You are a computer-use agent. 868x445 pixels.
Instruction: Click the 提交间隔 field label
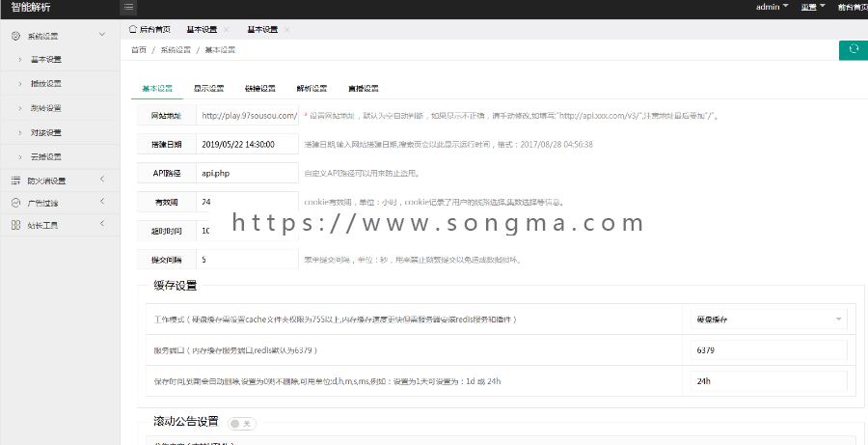pos(167,260)
